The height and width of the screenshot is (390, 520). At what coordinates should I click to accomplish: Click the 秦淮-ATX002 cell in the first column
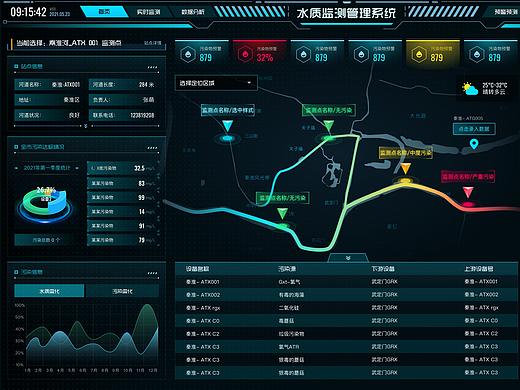pyautogui.click(x=203, y=295)
